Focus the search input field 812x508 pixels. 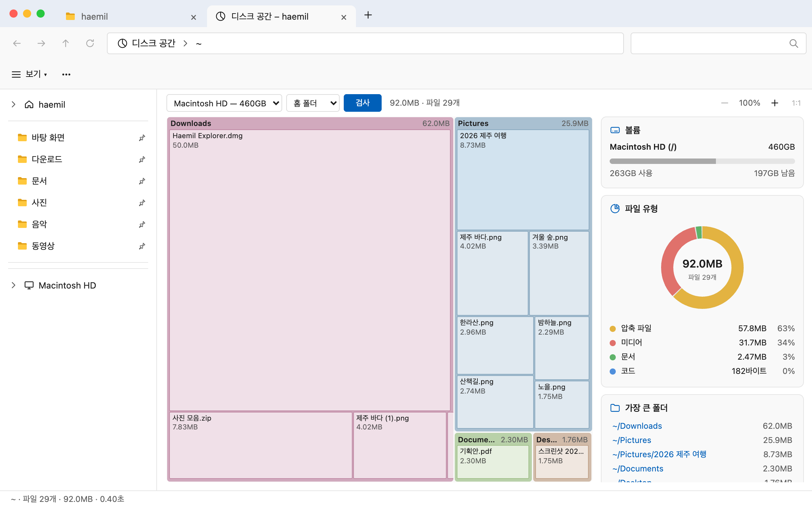[718, 43]
